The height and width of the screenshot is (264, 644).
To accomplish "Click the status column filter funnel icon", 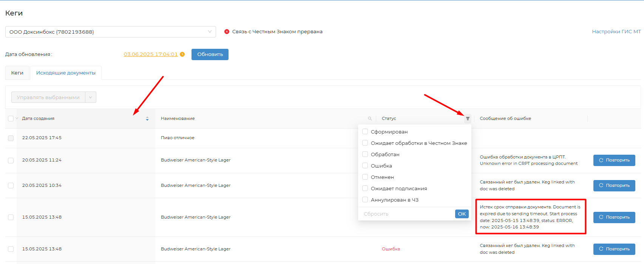I will point(468,119).
